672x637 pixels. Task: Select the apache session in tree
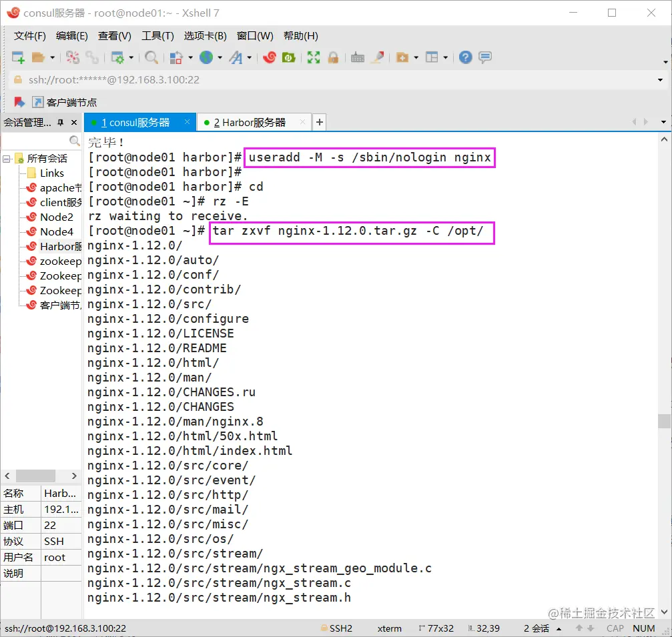click(53, 187)
